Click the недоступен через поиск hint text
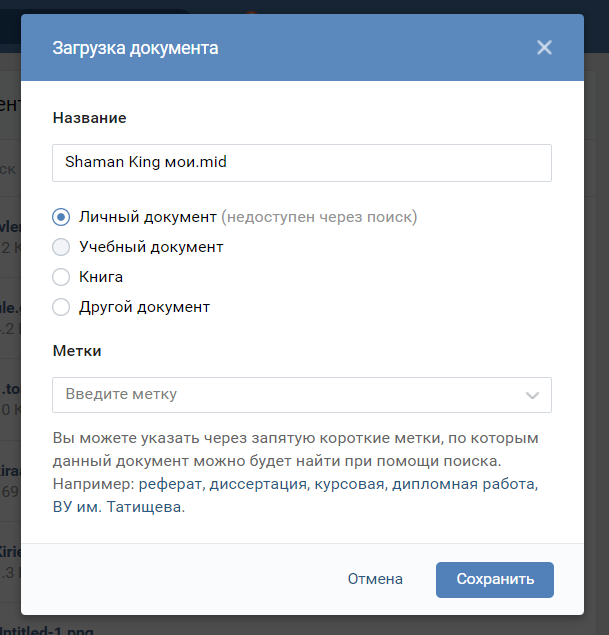The width and height of the screenshot is (609, 635). (x=319, y=217)
